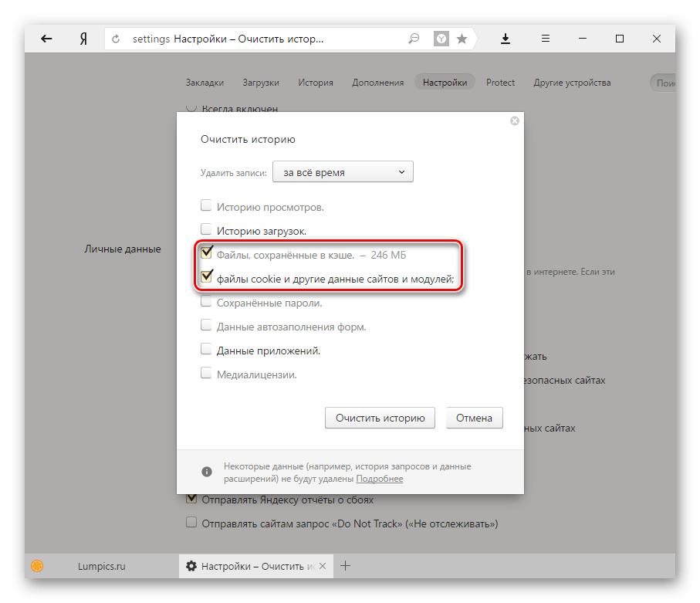Click the Отмена button
Screen dimensions: 700x603
(474, 418)
